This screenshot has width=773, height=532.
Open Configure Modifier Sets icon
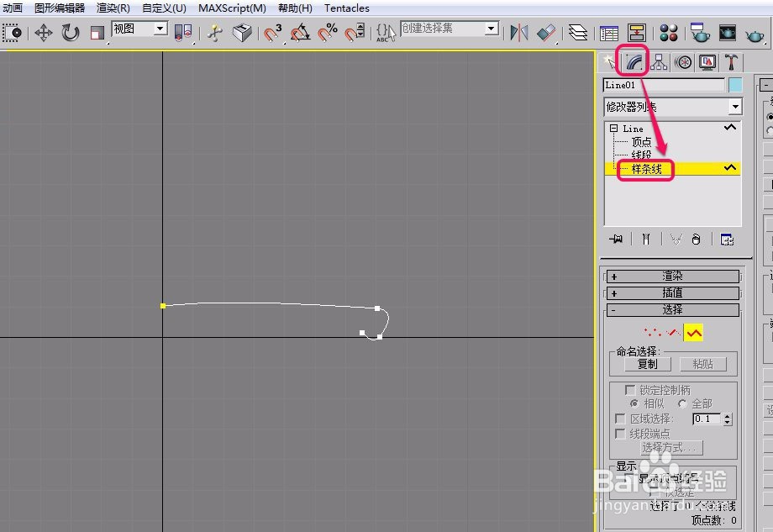point(727,240)
